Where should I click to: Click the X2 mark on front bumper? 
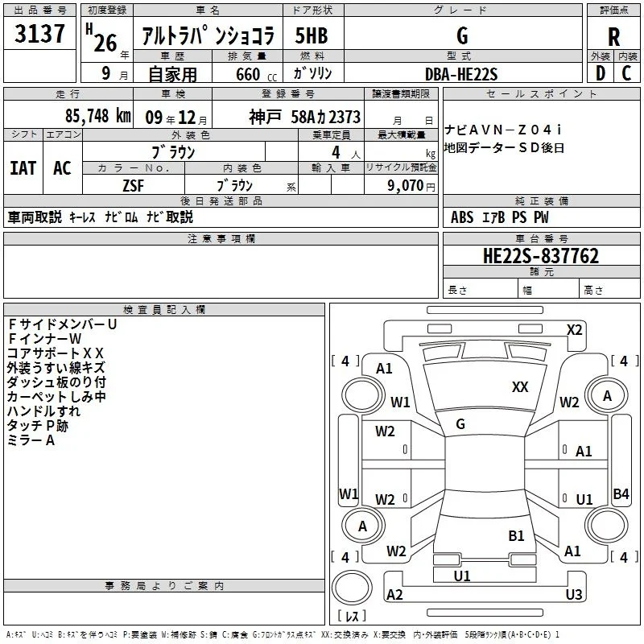tap(575, 330)
